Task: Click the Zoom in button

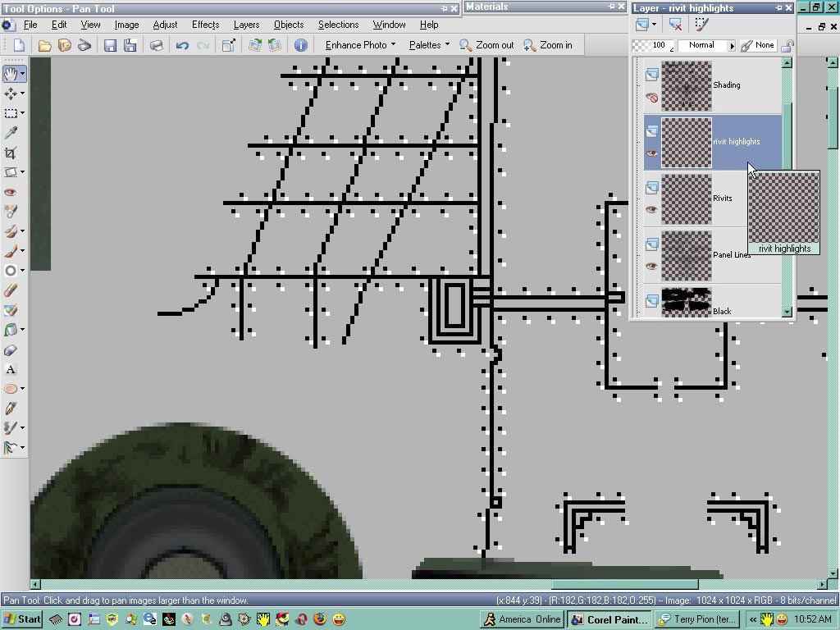Action: [547, 45]
